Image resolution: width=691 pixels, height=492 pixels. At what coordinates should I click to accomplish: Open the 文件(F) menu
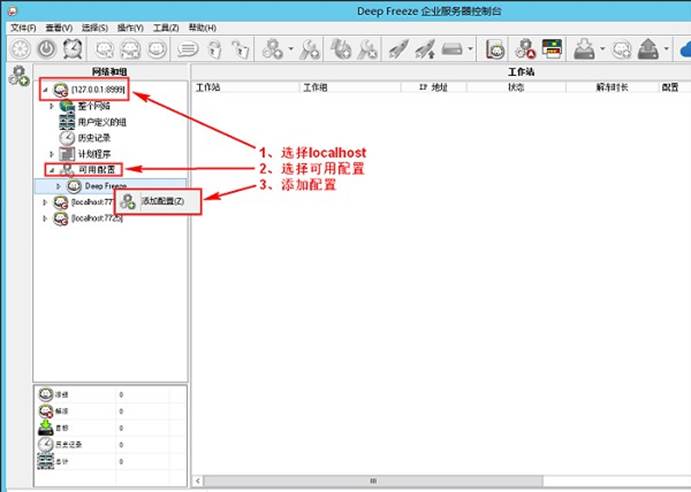click(23, 28)
